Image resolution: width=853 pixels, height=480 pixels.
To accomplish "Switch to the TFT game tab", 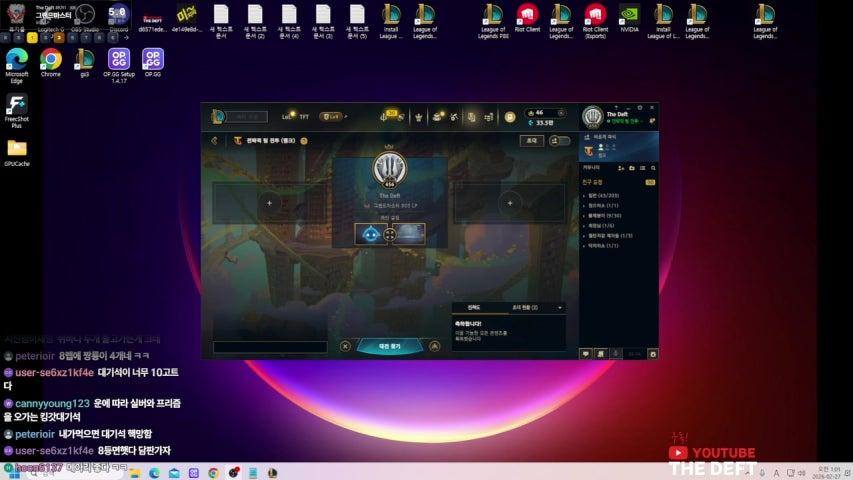I will pos(304,117).
